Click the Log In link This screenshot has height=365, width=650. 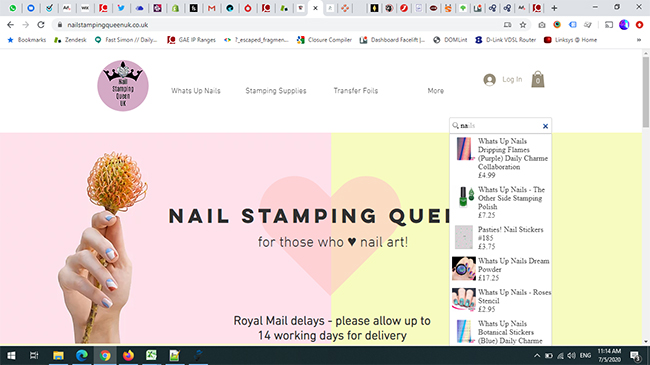512,79
